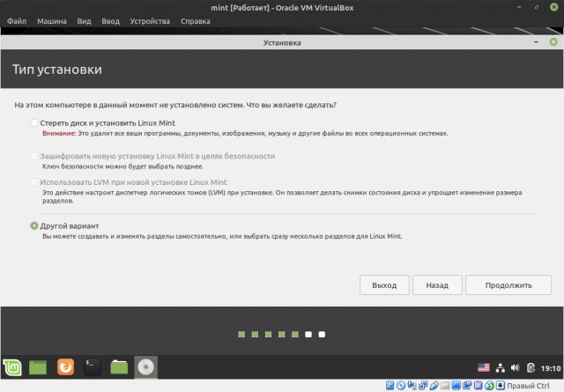Open the network connections tray icon
The width and height of the screenshot is (564, 392).
(500, 367)
